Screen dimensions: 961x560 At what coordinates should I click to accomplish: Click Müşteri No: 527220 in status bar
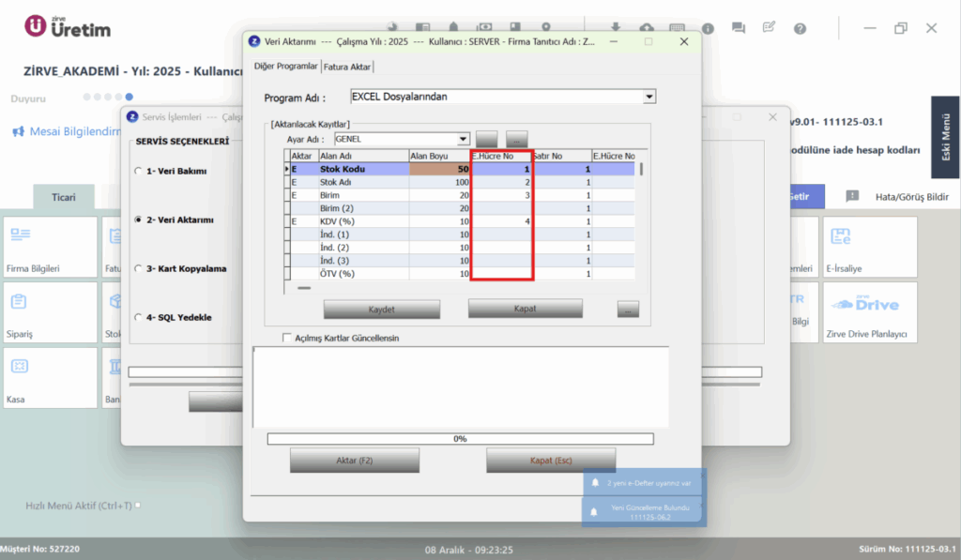(39, 549)
